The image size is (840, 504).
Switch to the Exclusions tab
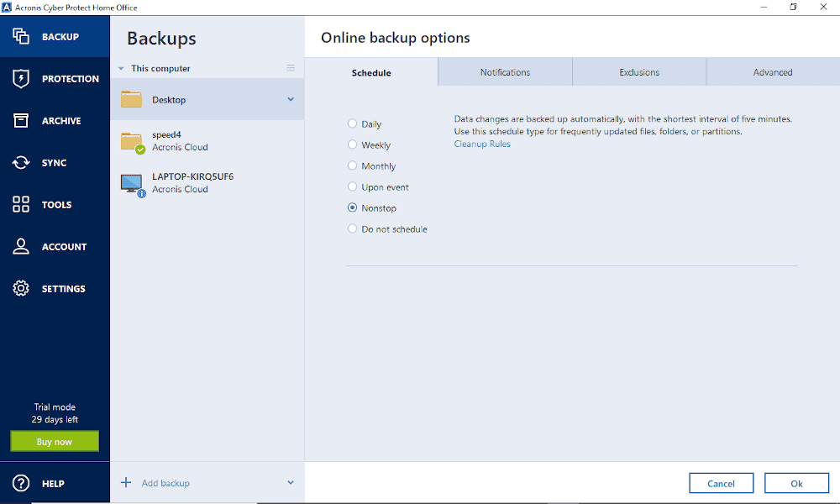[x=639, y=72]
